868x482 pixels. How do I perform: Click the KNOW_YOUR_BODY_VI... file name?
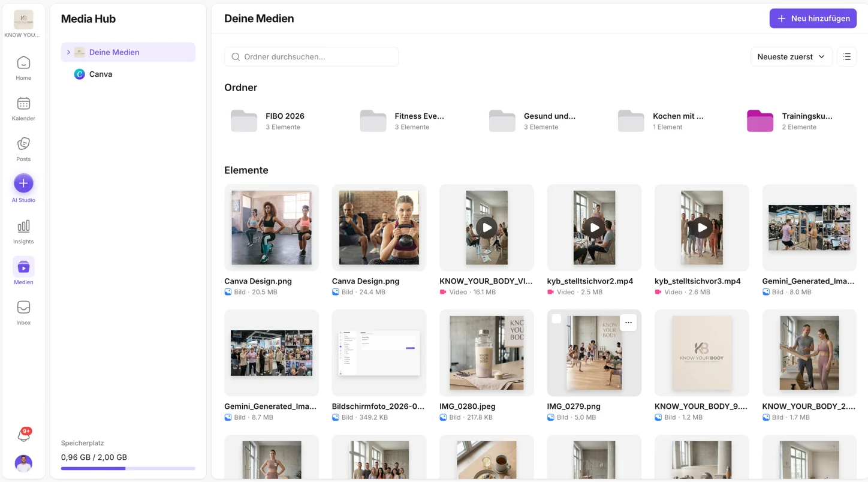pos(486,281)
